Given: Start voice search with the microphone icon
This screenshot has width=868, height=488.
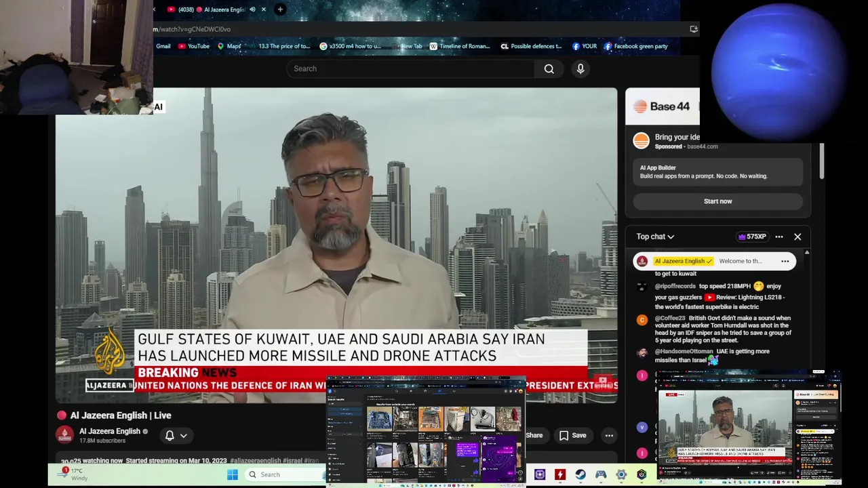Looking at the screenshot, I should pyautogui.click(x=580, y=68).
